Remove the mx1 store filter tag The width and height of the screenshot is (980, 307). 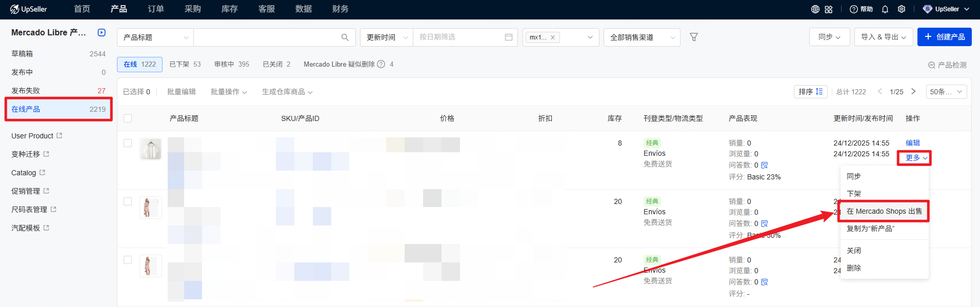(x=553, y=37)
